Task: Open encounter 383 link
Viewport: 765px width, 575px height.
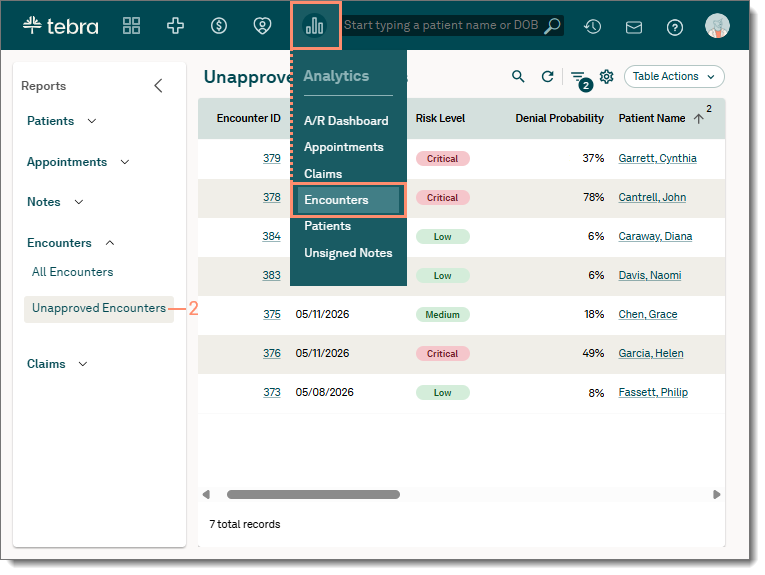Action: (x=271, y=275)
